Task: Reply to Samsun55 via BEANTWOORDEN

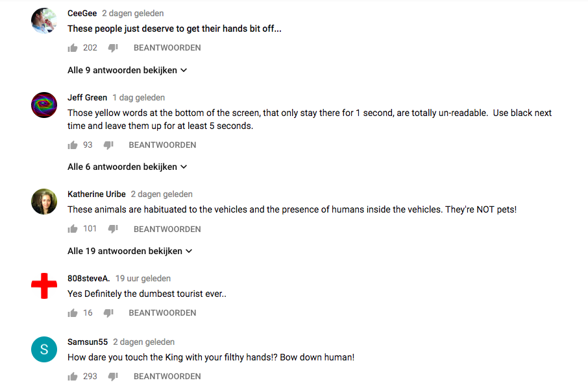Action: (167, 377)
